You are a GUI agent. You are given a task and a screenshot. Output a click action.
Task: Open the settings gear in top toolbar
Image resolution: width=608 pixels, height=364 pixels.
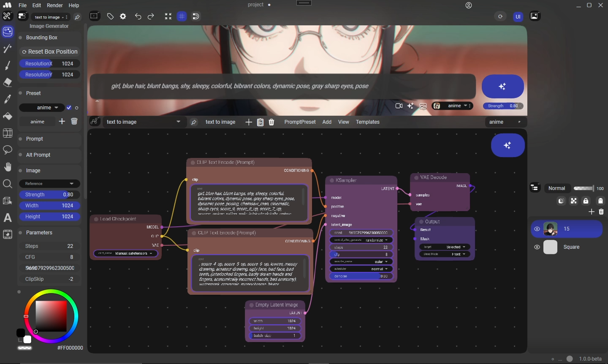[123, 16]
